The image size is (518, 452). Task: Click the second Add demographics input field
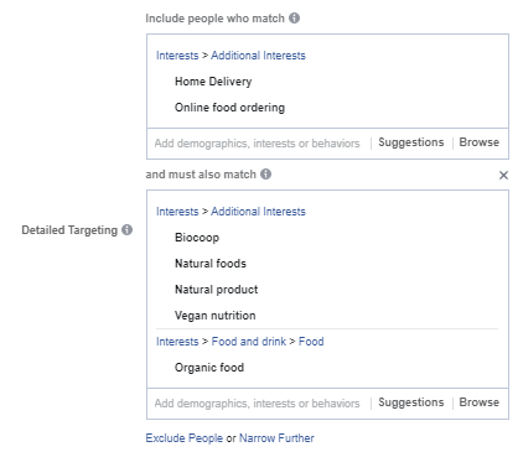tap(257, 403)
